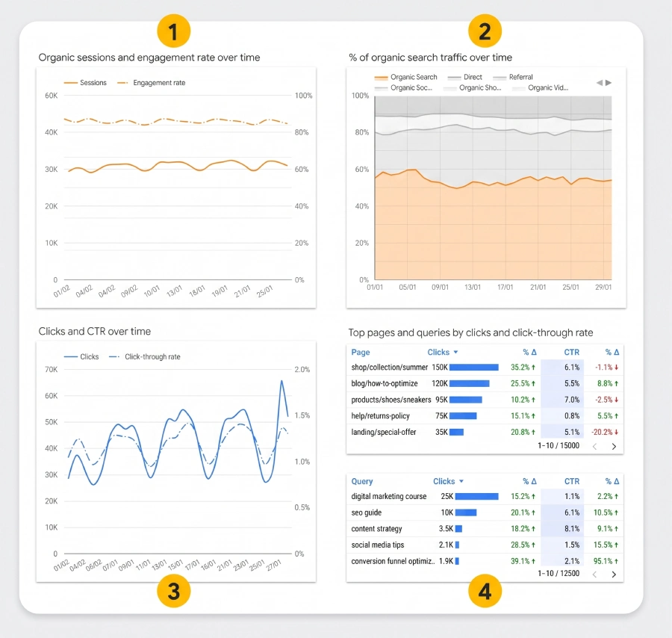Click Organic sessions and engagement rate title
This screenshot has height=638, width=672.
149,58
